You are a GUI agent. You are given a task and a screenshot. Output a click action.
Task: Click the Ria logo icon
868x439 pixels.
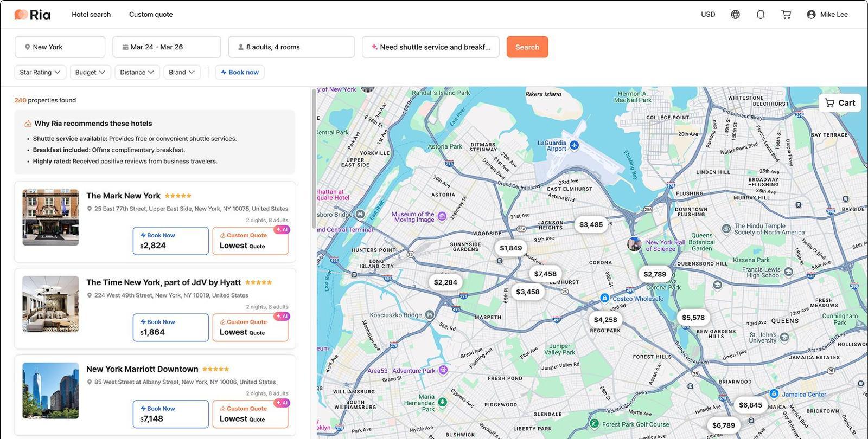(x=21, y=15)
